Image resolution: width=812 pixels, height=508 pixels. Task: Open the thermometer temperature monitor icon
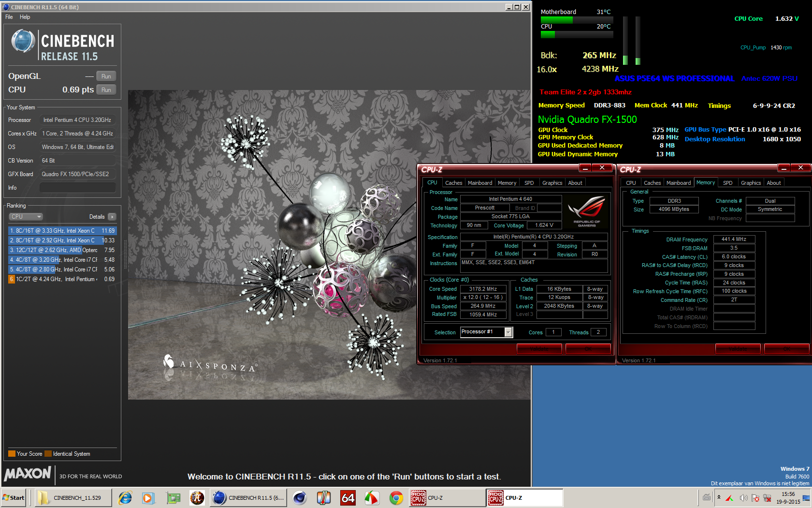point(324,497)
